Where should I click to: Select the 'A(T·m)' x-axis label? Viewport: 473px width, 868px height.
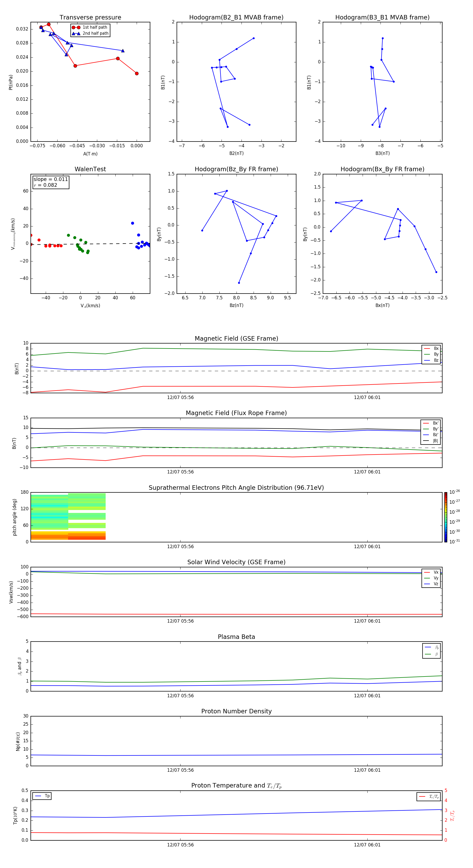tap(90, 154)
